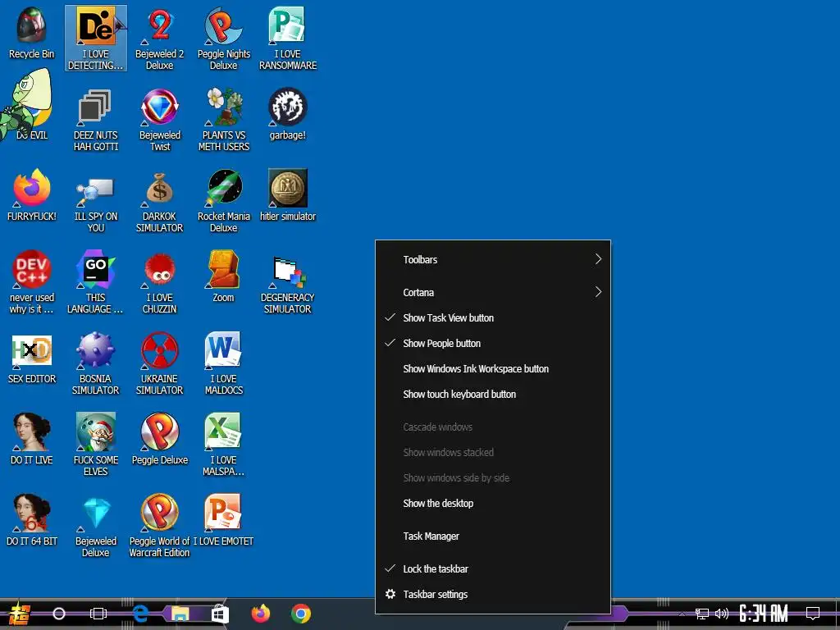Select the DO IT LIVE portrait icon

click(32, 440)
